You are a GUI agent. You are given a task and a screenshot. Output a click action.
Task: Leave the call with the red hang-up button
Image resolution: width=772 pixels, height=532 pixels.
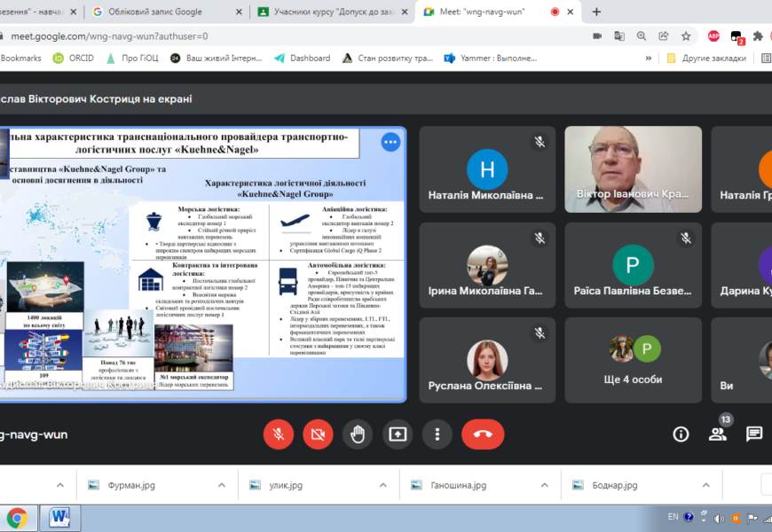(483, 434)
